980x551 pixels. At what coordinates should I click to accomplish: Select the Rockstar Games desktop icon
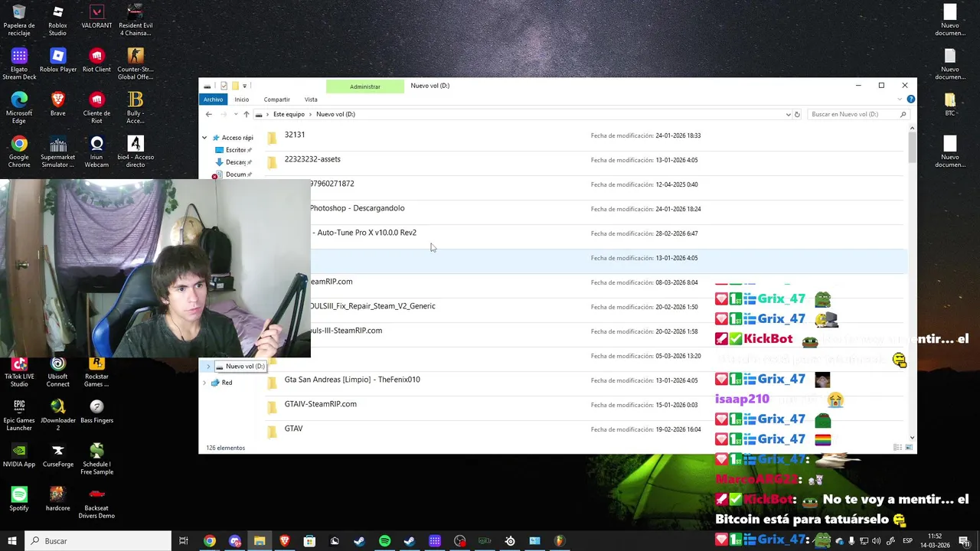(96, 372)
